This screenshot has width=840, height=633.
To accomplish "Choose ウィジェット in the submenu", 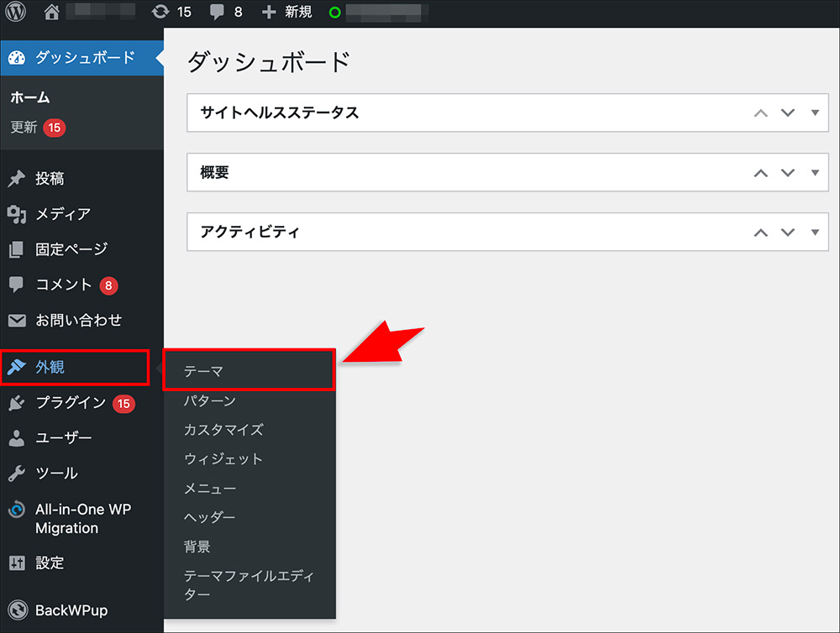I will (x=223, y=459).
